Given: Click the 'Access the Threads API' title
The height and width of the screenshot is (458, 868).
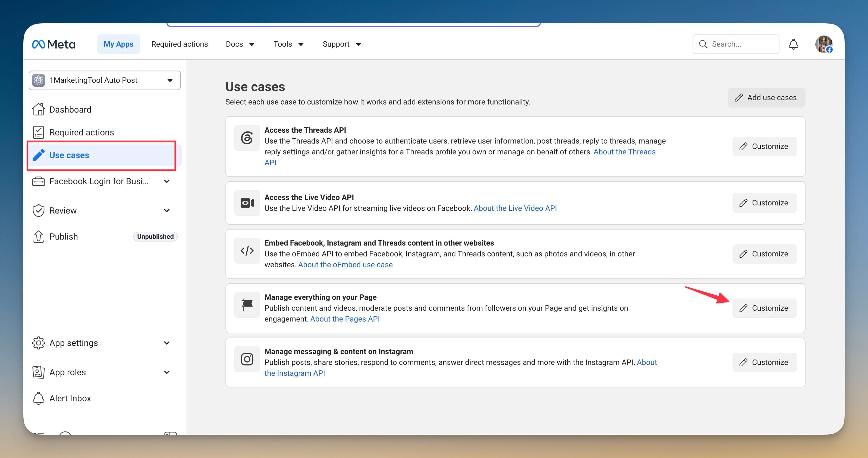Looking at the screenshot, I should tap(305, 130).
